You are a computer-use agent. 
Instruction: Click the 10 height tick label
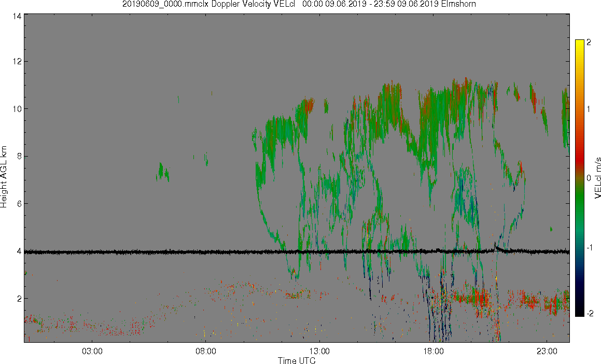(17, 109)
